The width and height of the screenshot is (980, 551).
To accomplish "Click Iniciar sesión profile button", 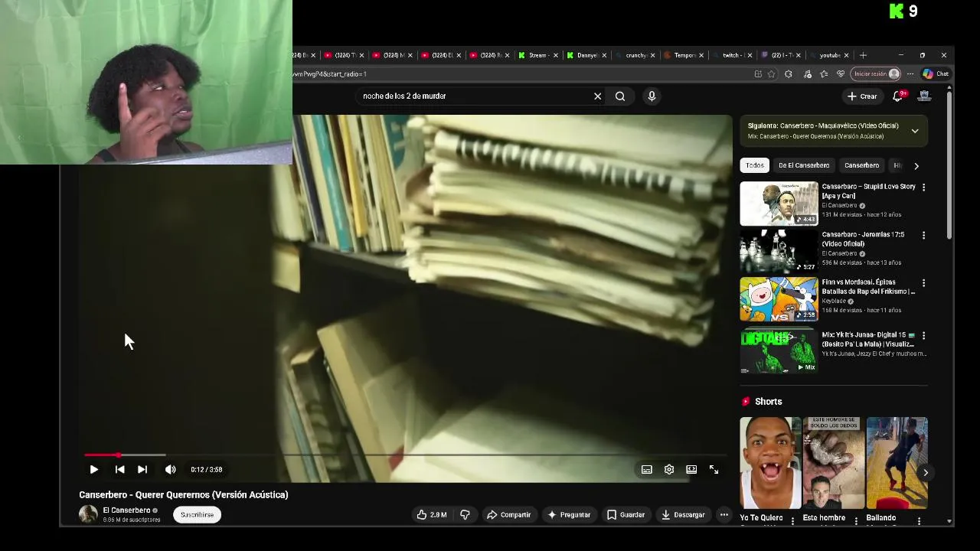I will click(877, 74).
